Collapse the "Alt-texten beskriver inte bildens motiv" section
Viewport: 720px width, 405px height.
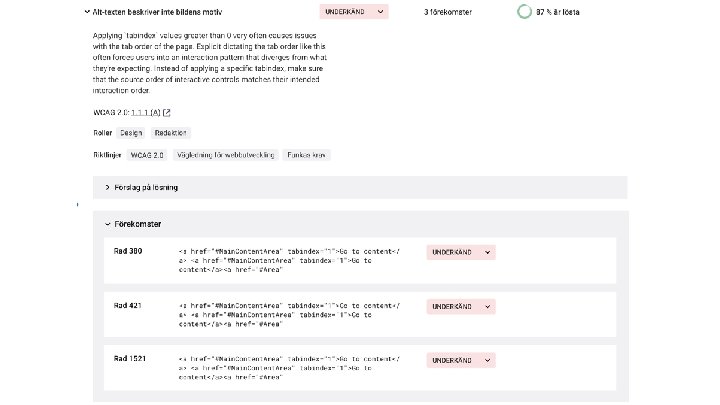84,12
